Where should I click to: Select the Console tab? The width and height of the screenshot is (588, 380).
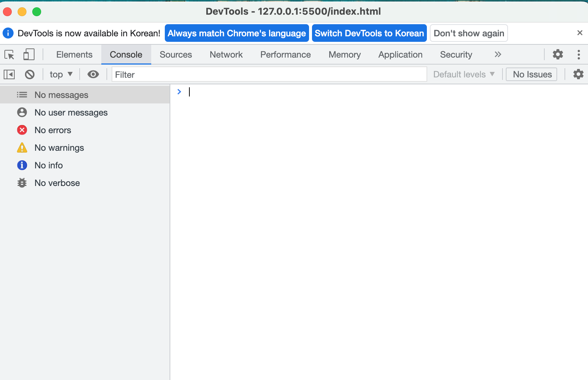coord(126,55)
